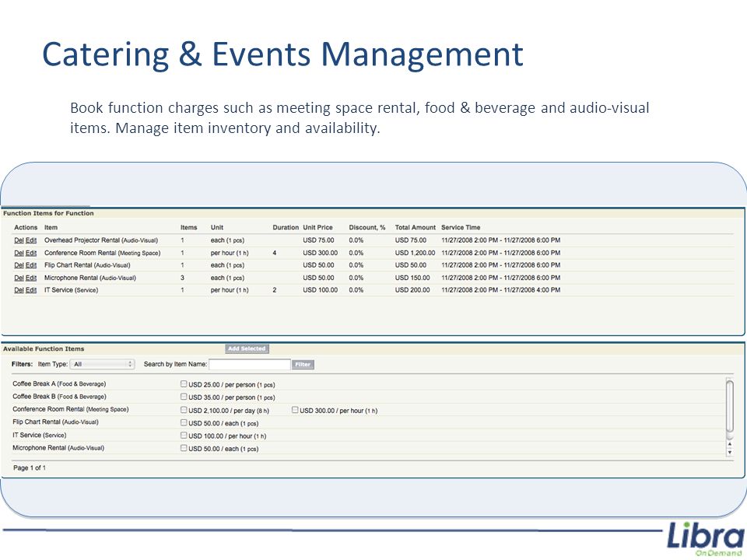The height and width of the screenshot is (560, 747).
Task: Click the USD 75.00 unit price
Action: [x=318, y=240]
